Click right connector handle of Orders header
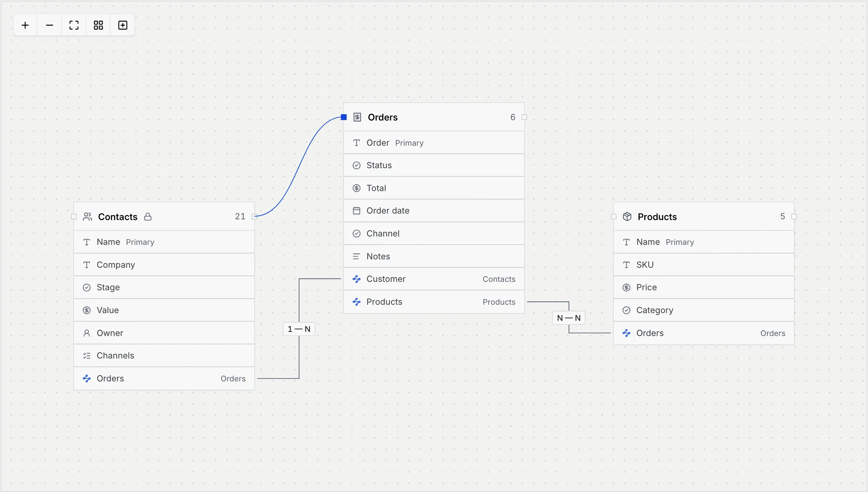The width and height of the screenshot is (868, 492). pyautogui.click(x=524, y=117)
